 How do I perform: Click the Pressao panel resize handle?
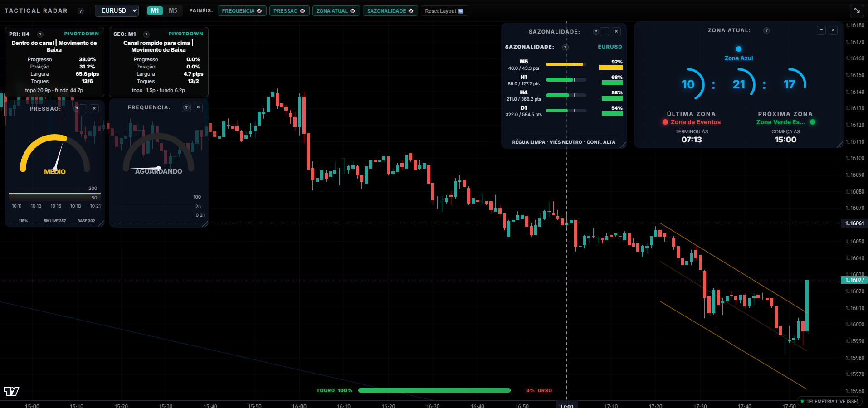101,223
